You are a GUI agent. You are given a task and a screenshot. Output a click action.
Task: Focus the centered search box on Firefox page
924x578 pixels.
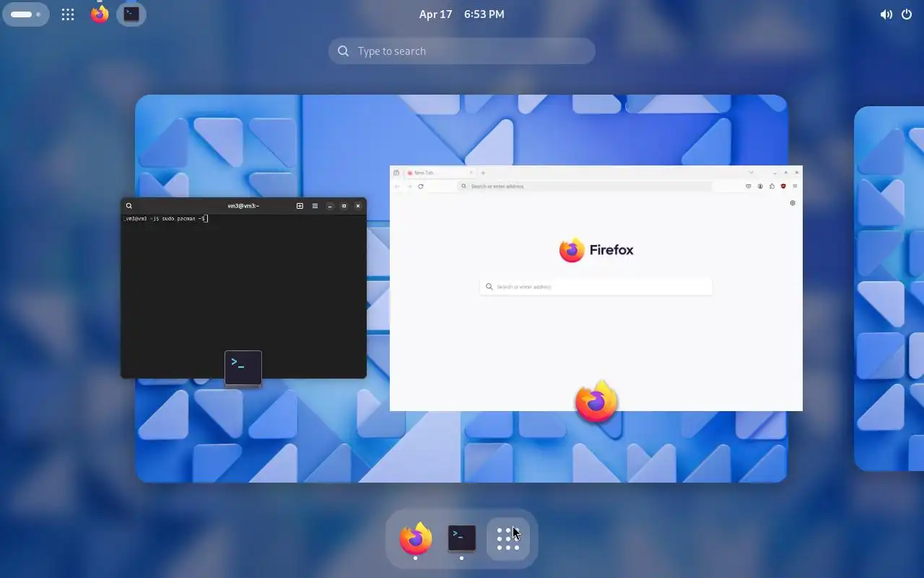pos(596,287)
